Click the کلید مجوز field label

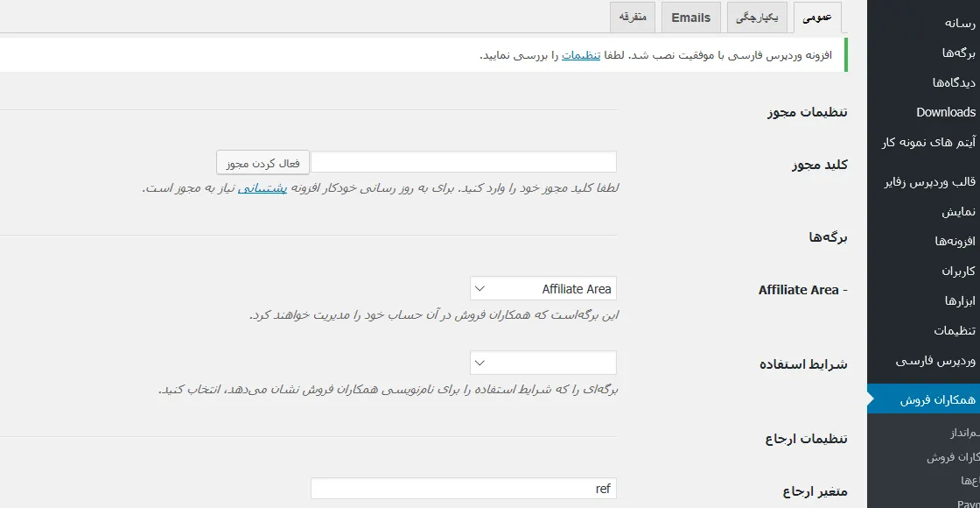[819, 166]
